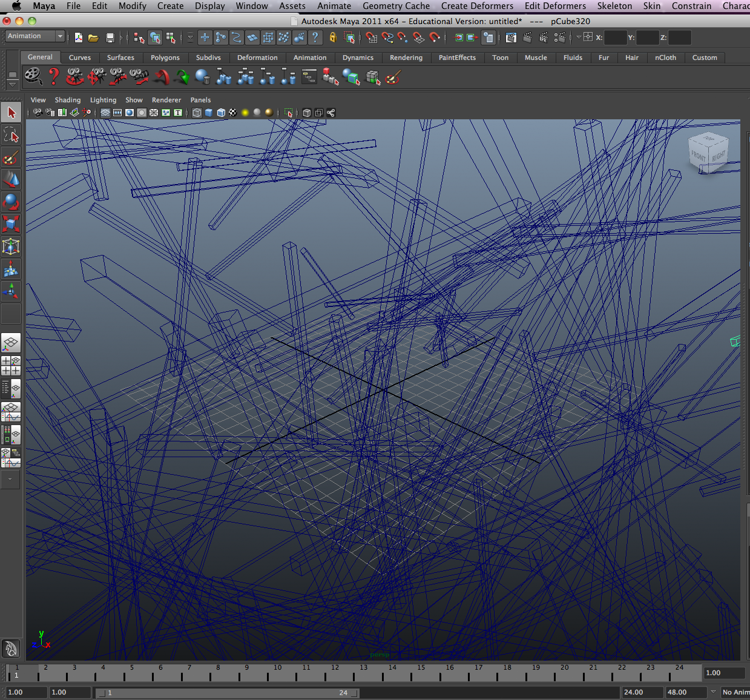750x700 pixels.
Task: Click the green Redo arrow shelf icon
Action: pos(182,77)
